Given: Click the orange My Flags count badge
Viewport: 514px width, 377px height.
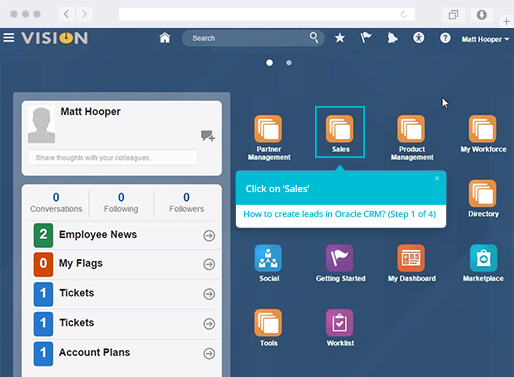Looking at the screenshot, I should click(43, 264).
